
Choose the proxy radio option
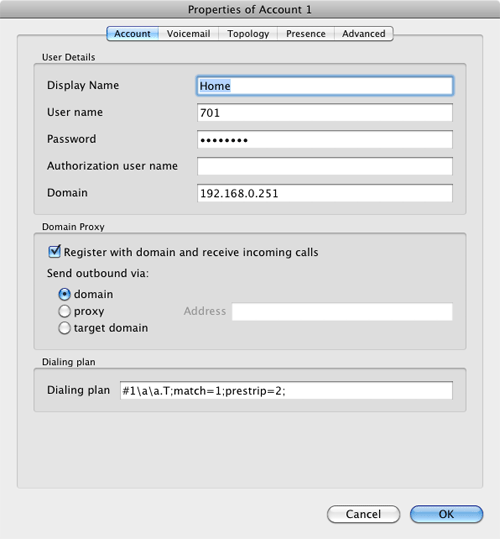click(64, 311)
